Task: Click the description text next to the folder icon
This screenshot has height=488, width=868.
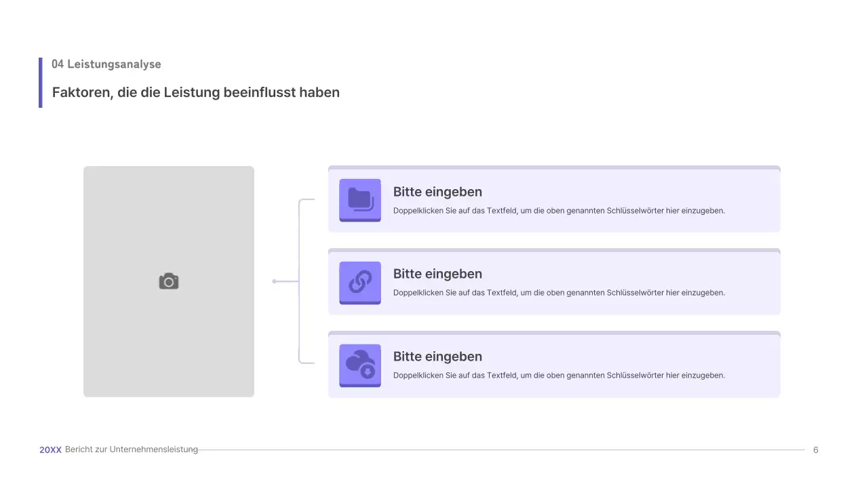Action: click(559, 211)
